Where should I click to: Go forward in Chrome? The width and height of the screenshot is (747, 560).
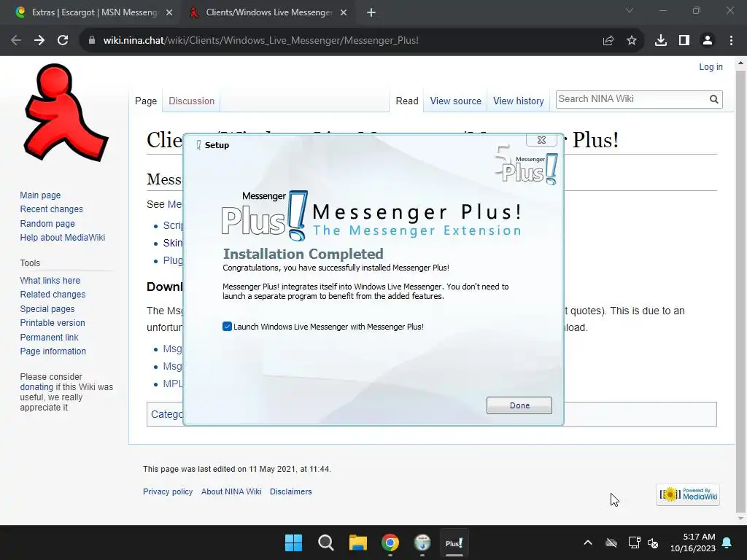point(39,41)
